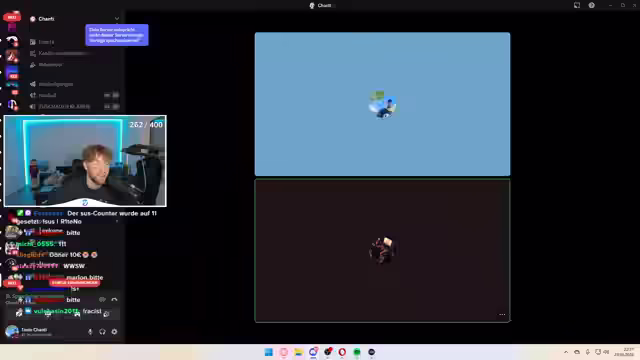
Task: Open the Discord icon in the taskbar
Action: click(x=313, y=352)
